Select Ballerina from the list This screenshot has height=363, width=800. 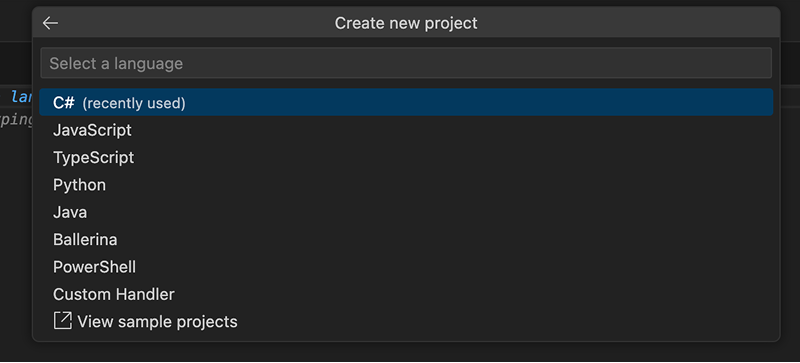click(x=406, y=239)
